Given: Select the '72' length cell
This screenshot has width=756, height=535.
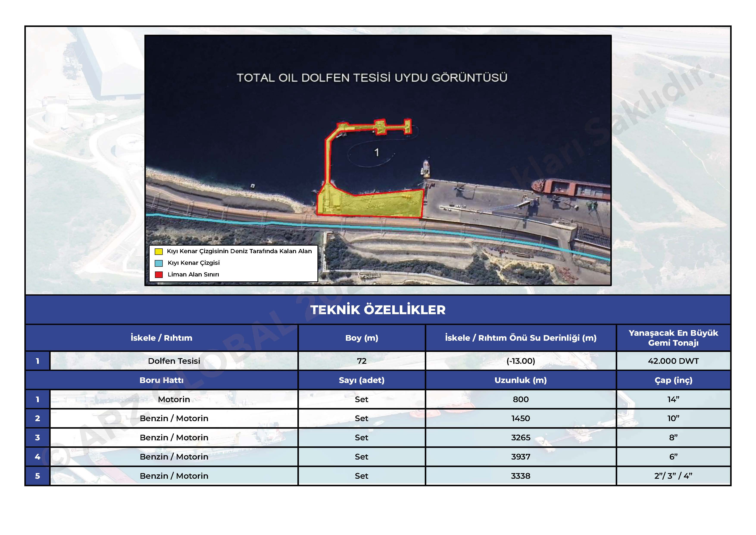Looking at the screenshot, I should click(x=362, y=361).
